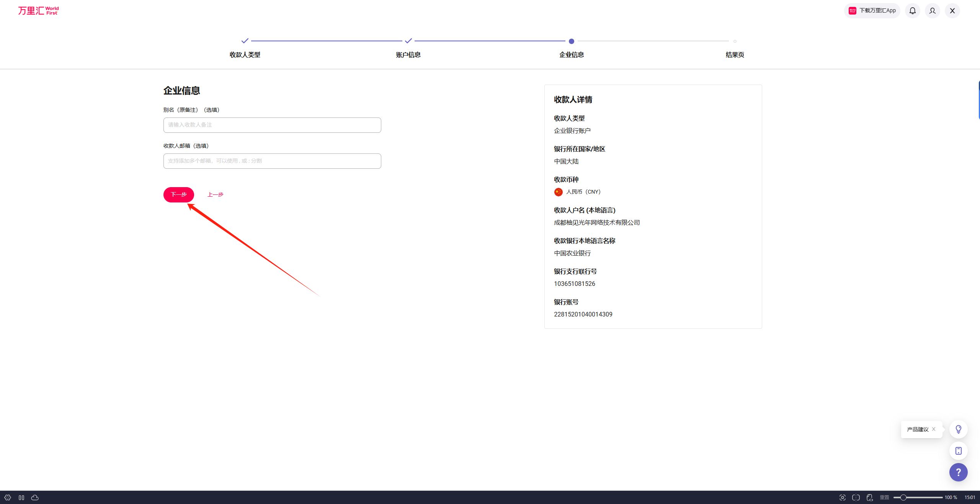This screenshot has height=504, width=980.
Task: Select the 收款人类型 step in progress bar
Action: 245,55
